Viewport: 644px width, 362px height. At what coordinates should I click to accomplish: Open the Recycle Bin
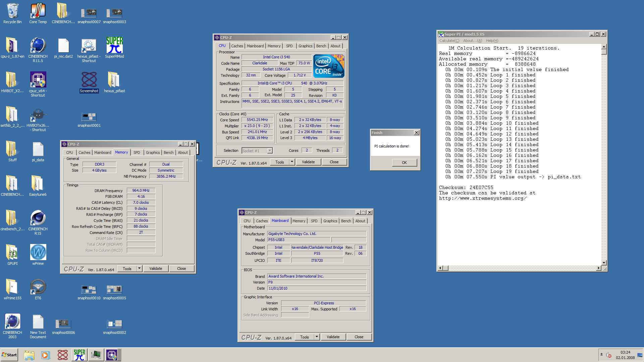tap(12, 12)
